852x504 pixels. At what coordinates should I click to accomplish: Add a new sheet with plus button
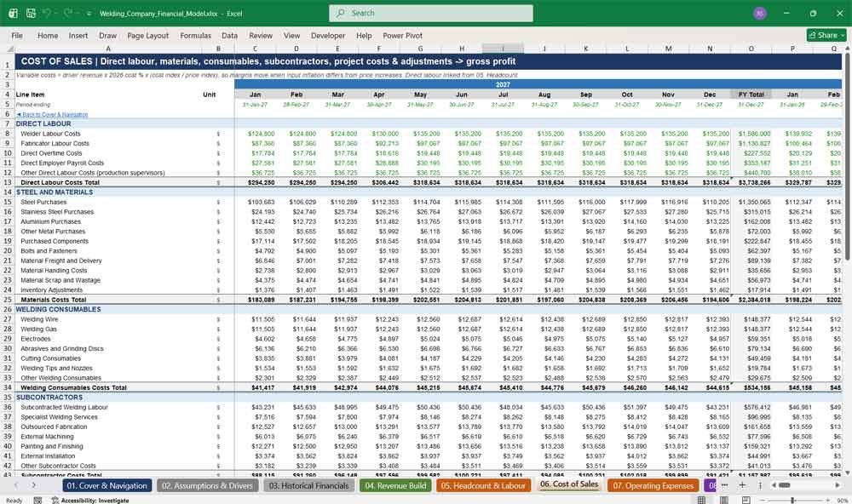coord(742,485)
